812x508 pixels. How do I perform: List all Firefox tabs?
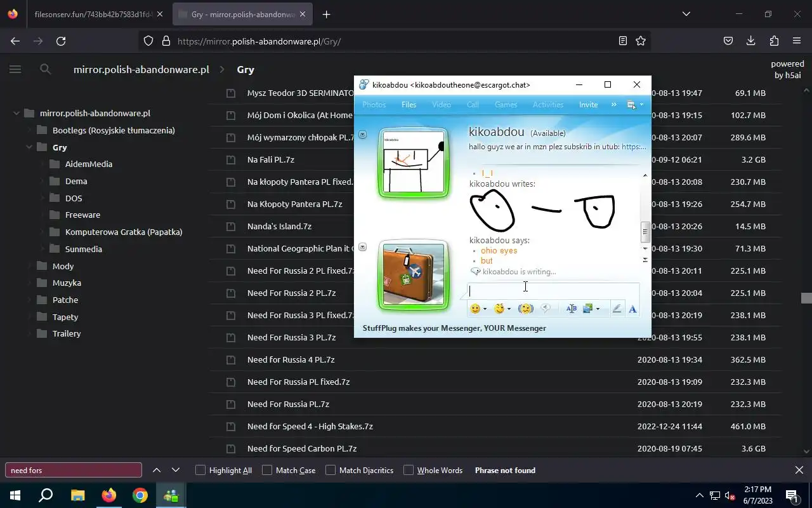686,14
